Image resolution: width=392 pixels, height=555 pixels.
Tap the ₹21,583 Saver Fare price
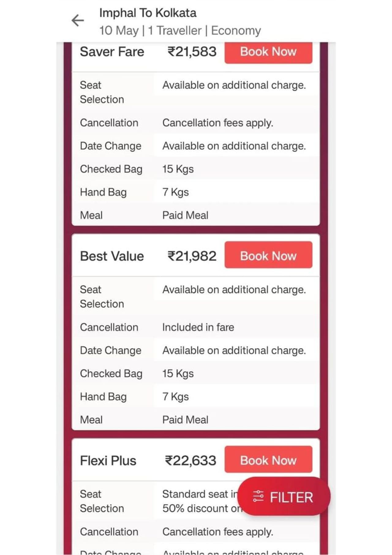click(192, 52)
